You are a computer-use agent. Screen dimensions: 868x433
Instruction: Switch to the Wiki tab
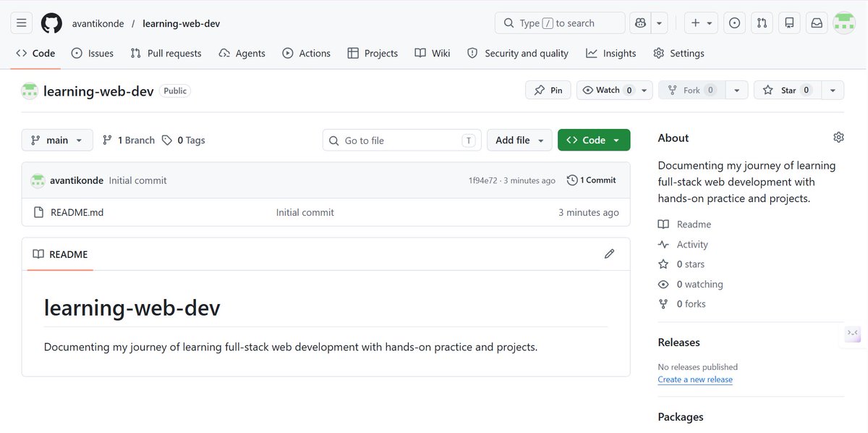433,53
